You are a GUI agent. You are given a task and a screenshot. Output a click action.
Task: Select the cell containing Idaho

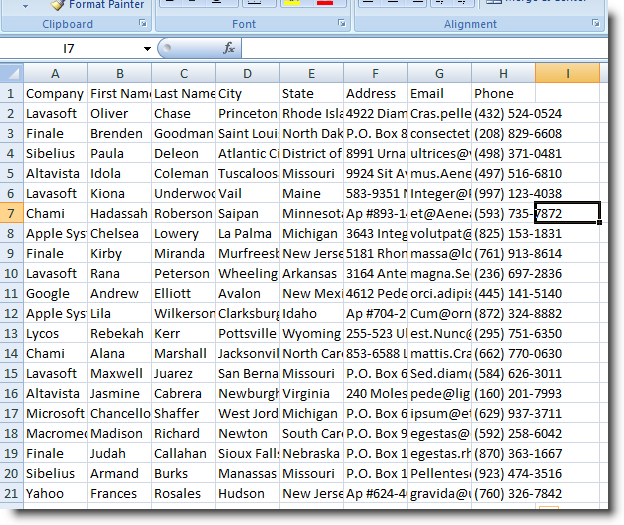click(x=312, y=313)
